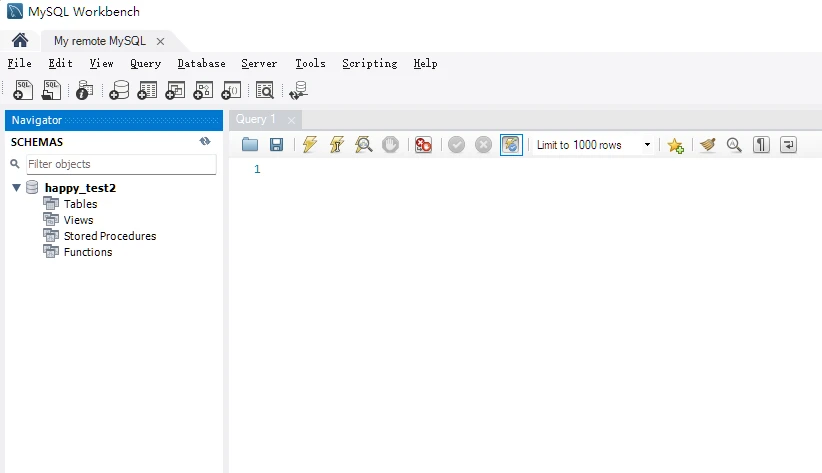
Task: Select Views under happy_test2
Action: (x=78, y=220)
